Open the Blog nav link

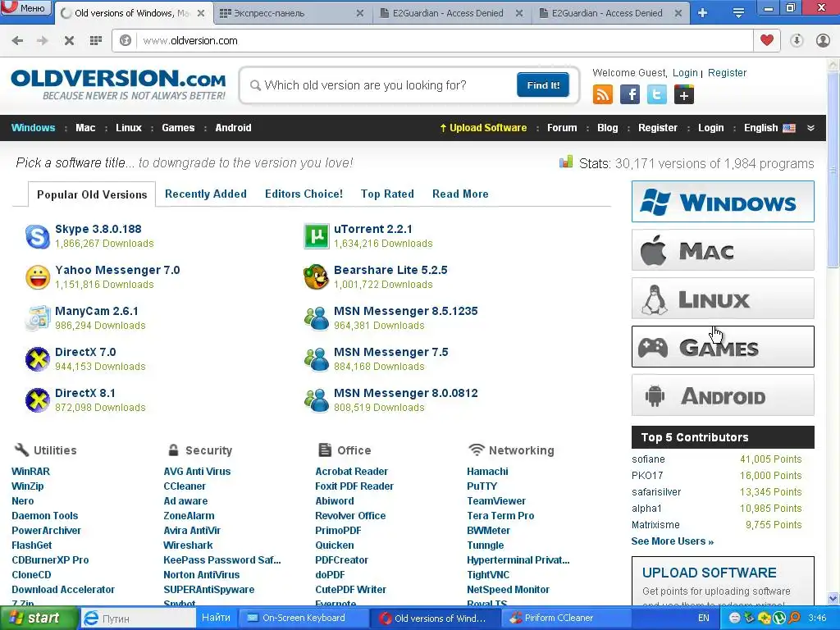608,128
